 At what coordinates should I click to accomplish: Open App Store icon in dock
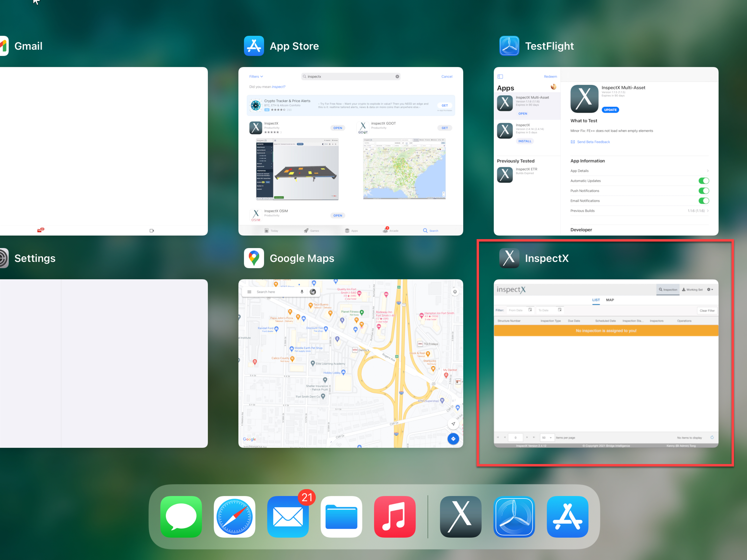click(x=567, y=516)
